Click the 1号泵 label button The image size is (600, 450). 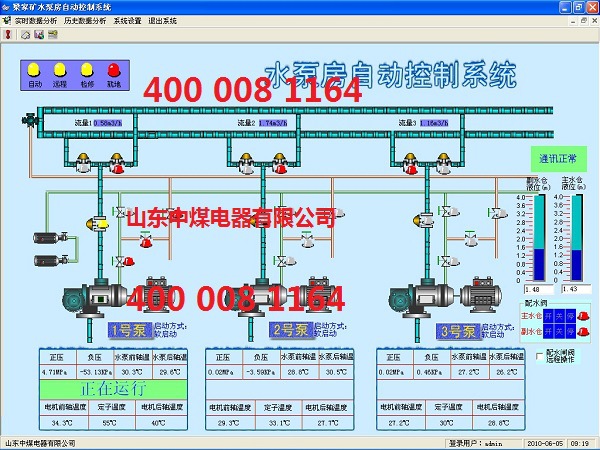click(x=130, y=330)
